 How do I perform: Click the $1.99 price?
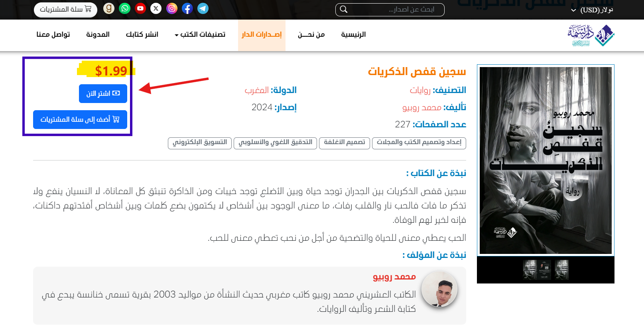pos(111,71)
